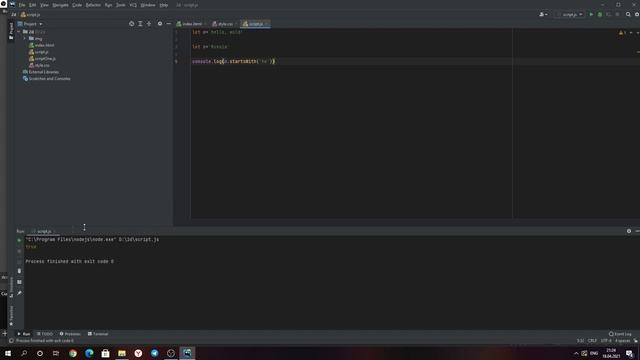Image resolution: width=640 pixels, height=360 pixels.
Task: Select index.html in the project tree
Action: pos(44,45)
